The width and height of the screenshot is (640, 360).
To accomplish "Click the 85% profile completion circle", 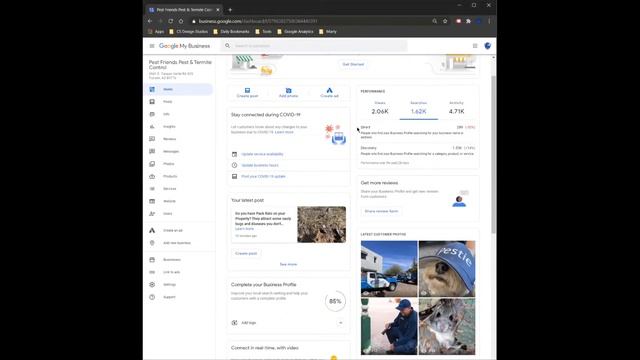I will [x=335, y=301].
